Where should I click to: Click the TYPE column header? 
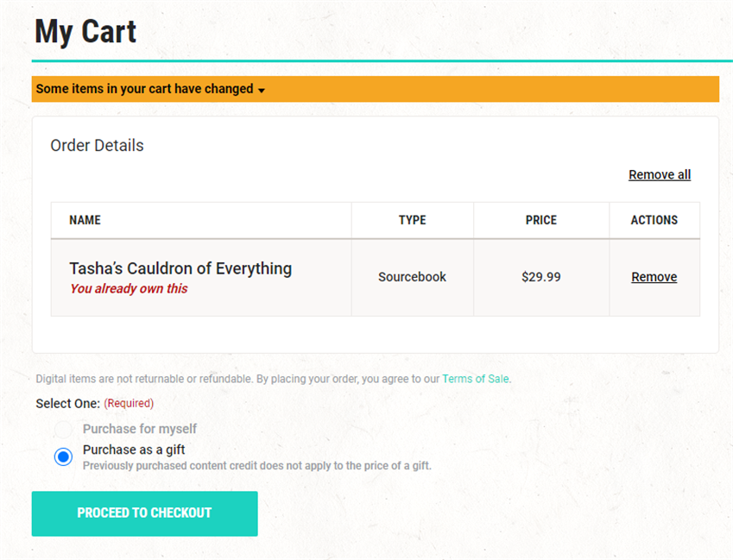point(413,220)
